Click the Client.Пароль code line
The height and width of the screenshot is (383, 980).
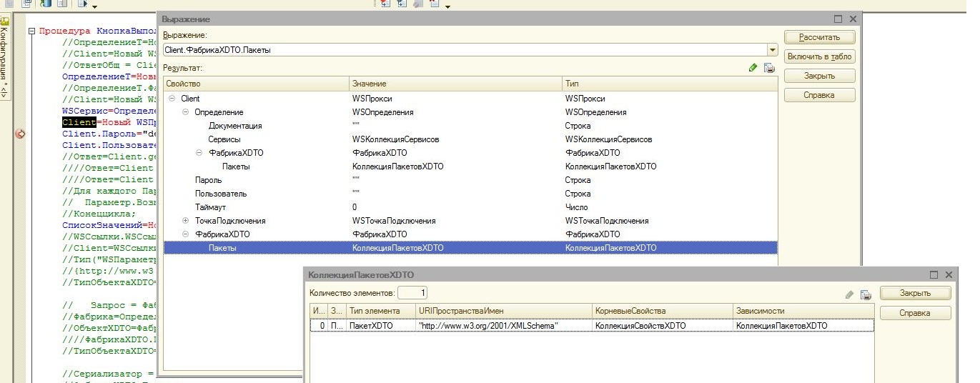(109, 134)
